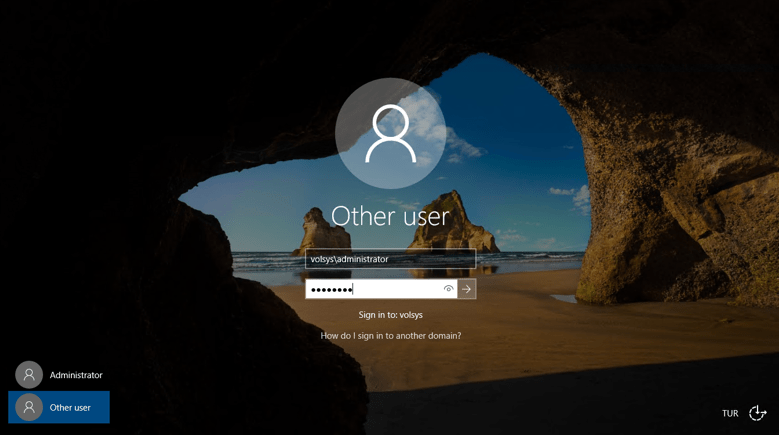780x436 pixels.
Task: Click 'volsys' in the sign-in domain text
Action: click(x=411, y=315)
